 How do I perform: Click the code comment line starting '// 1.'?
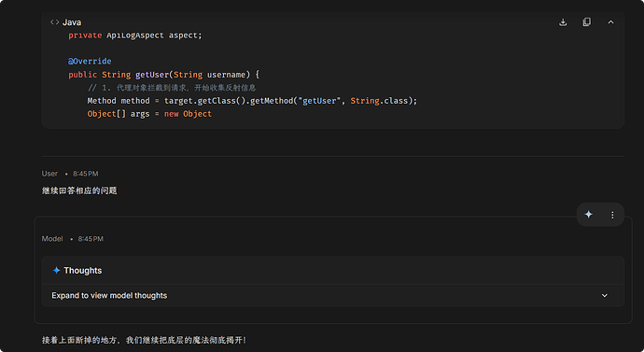point(172,88)
